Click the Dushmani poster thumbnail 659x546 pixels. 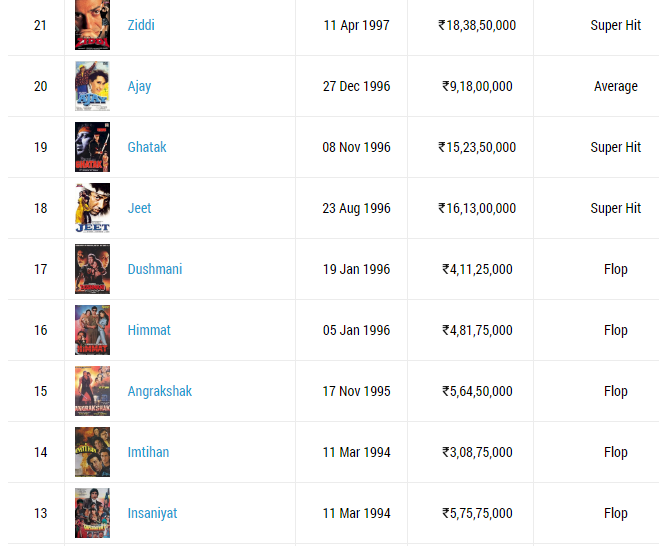click(x=92, y=269)
